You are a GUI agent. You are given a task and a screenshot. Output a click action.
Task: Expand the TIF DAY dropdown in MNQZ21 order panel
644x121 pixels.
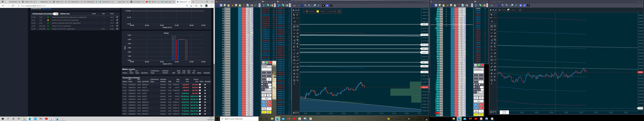pos(268,90)
